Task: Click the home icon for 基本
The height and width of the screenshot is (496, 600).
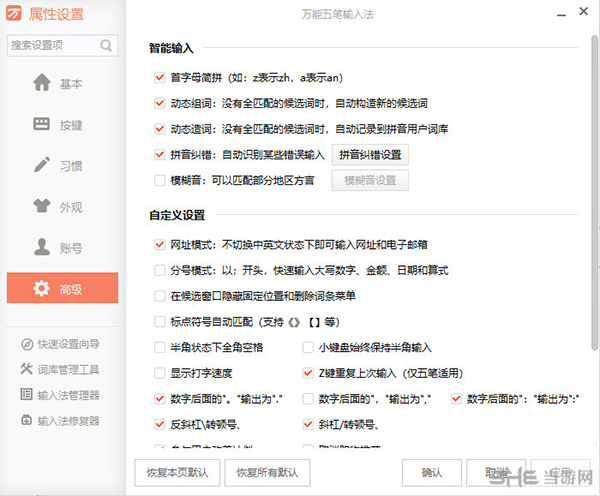Action: 42,82
